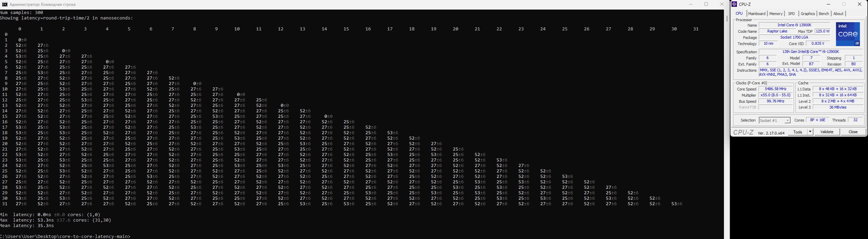Image resolution: width=868 pixels, height=239 pixels.
Task: Open the About tab
Action: click(x=838, y=14)
